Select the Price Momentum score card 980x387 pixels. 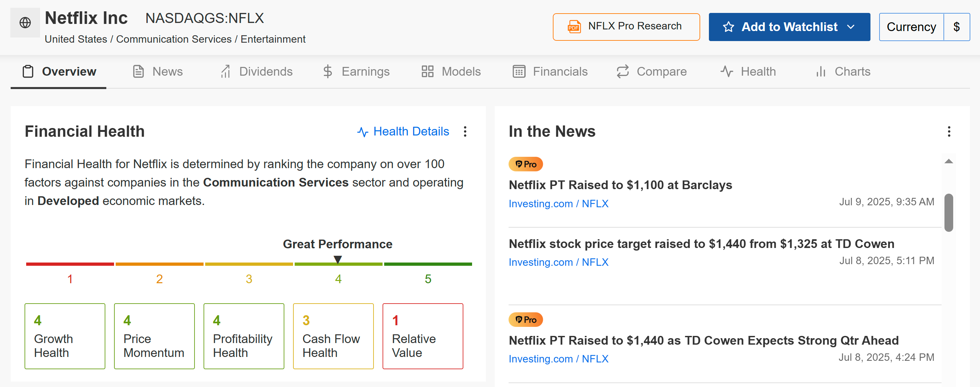[154, 336]
